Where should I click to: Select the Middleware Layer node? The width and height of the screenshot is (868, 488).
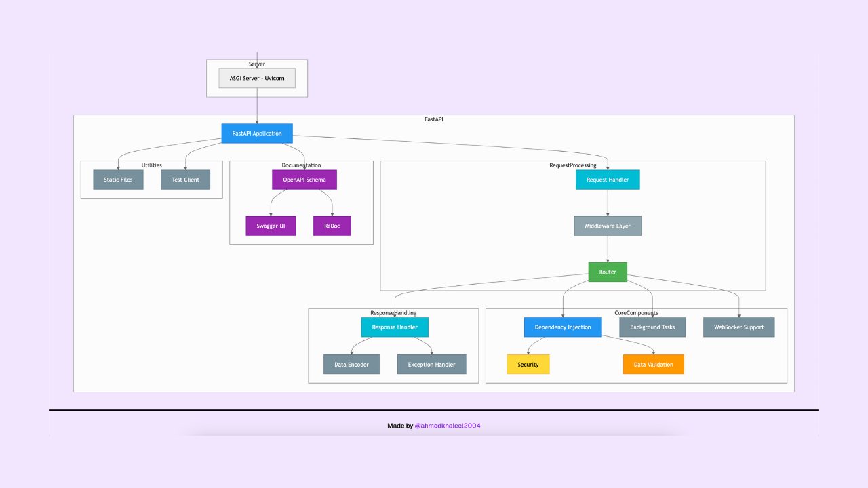pyautogui.click(x=607, y=225)
